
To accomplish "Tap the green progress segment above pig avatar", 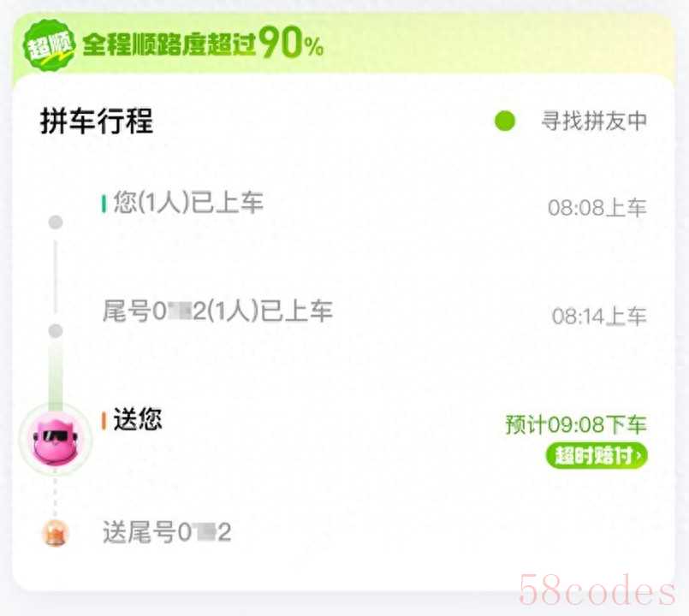I will click(x=56, y=374).
